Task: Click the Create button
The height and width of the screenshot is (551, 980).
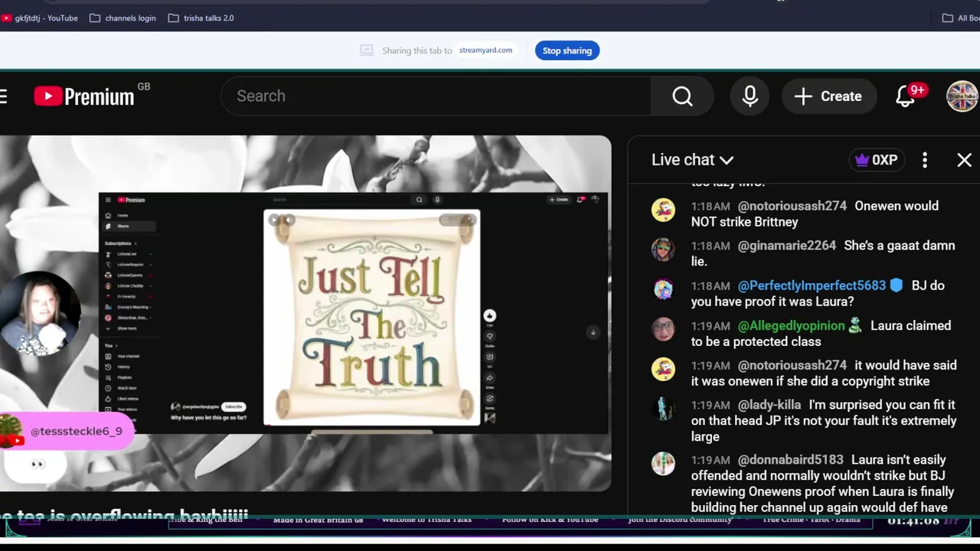Action: (x=828, y=96)
